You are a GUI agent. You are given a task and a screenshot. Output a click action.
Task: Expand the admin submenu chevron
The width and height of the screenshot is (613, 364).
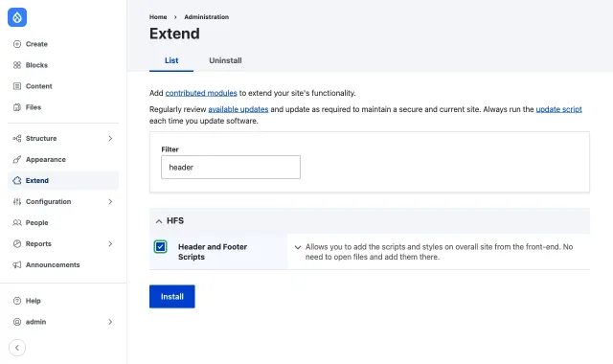(x=110, y=322)
